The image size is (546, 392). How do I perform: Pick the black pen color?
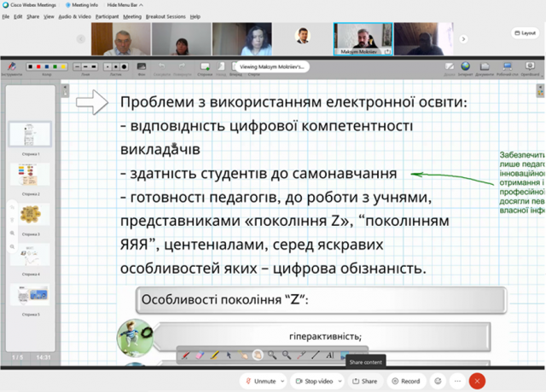[x=31, y=66]
